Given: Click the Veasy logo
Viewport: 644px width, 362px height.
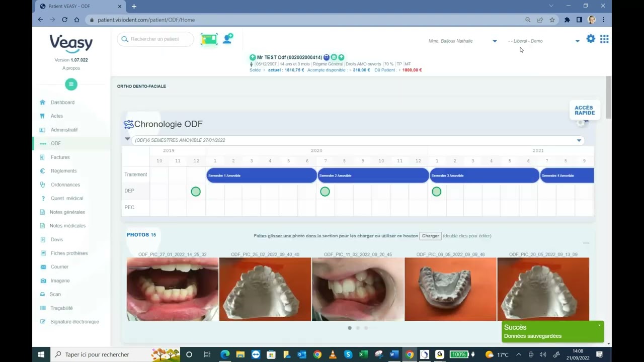Looking at the screenshot, I should (x=71, y=44).
